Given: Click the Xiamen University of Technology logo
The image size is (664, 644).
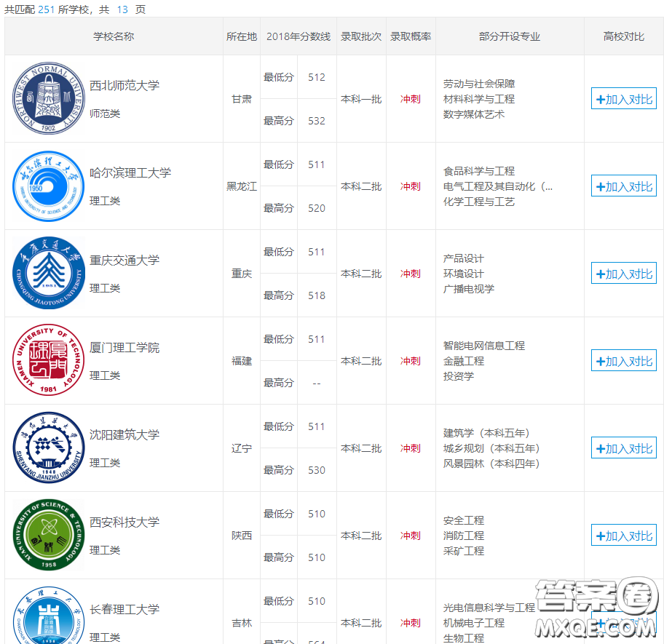Looking at the screenshot, I should click(x=48, y=360).
